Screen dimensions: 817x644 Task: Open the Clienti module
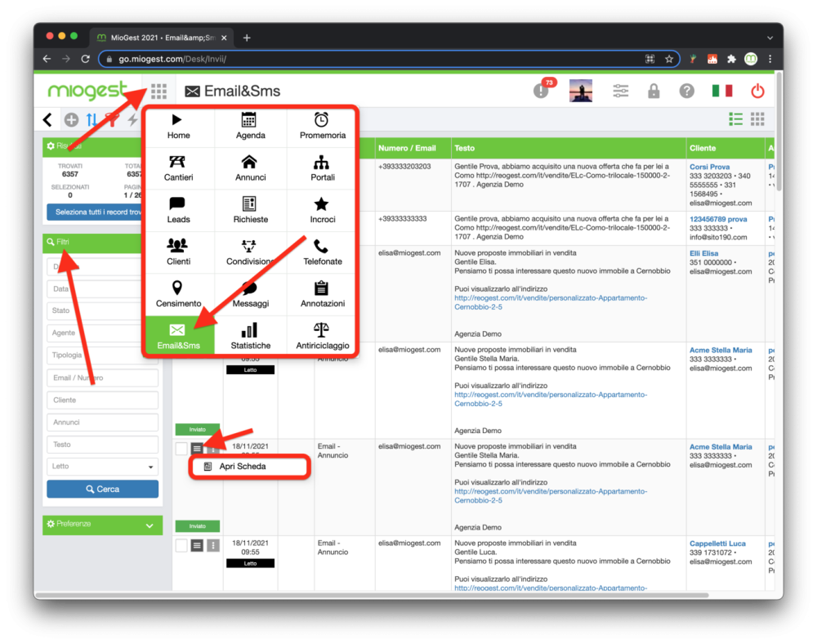tap(178, 253)
